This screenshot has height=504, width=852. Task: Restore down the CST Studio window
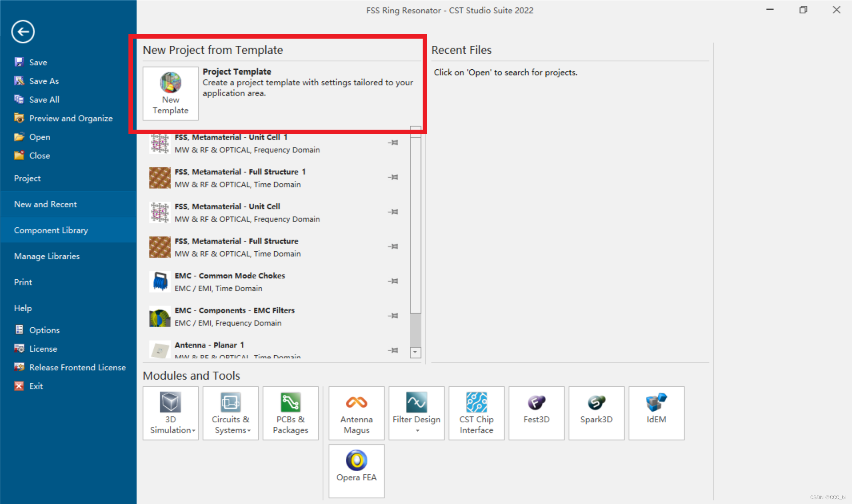pos(803,10)
